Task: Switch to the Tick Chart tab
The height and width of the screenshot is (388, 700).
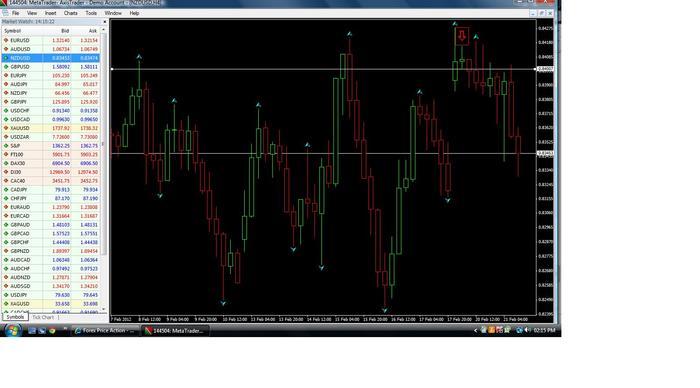Action: pos(43,317)
